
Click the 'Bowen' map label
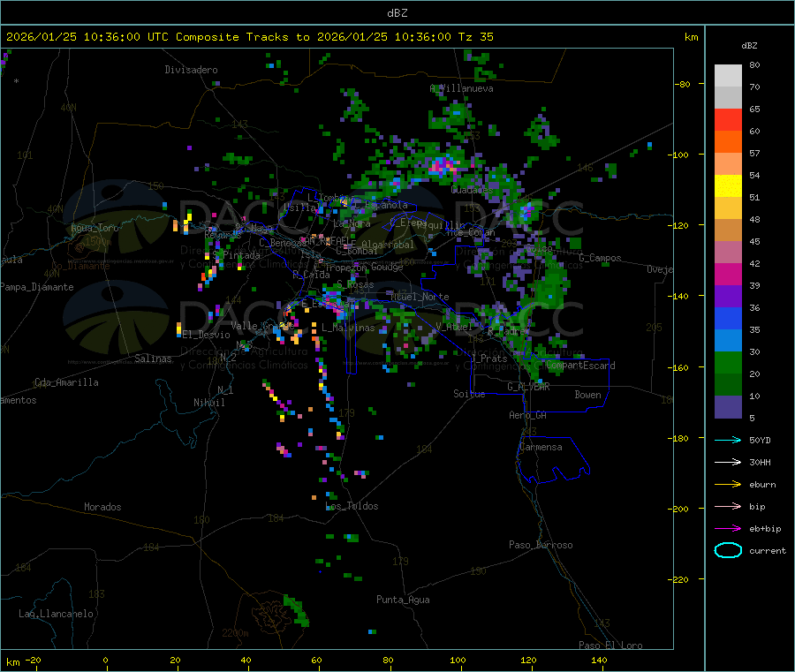coord(587,395)
